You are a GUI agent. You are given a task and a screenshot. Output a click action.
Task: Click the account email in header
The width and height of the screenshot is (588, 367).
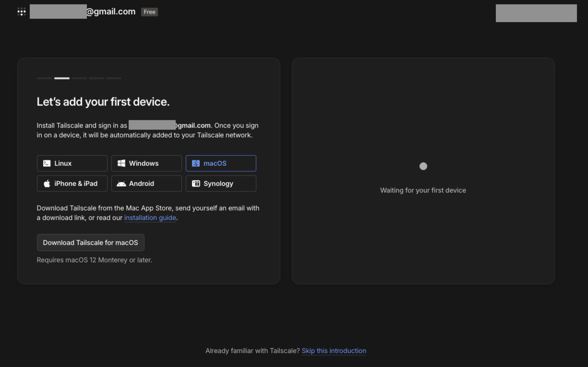point(83,11)
